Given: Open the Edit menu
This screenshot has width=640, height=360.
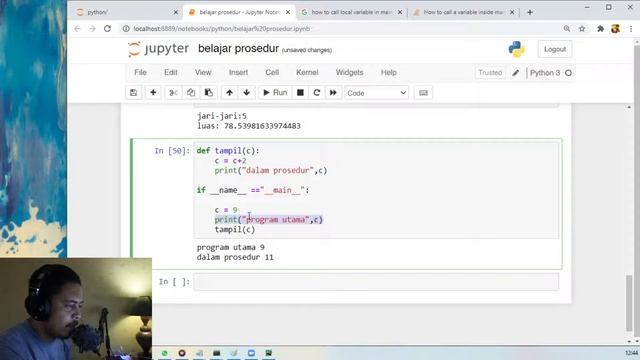Looking at the screenshot, I should (x=171, y=72).
